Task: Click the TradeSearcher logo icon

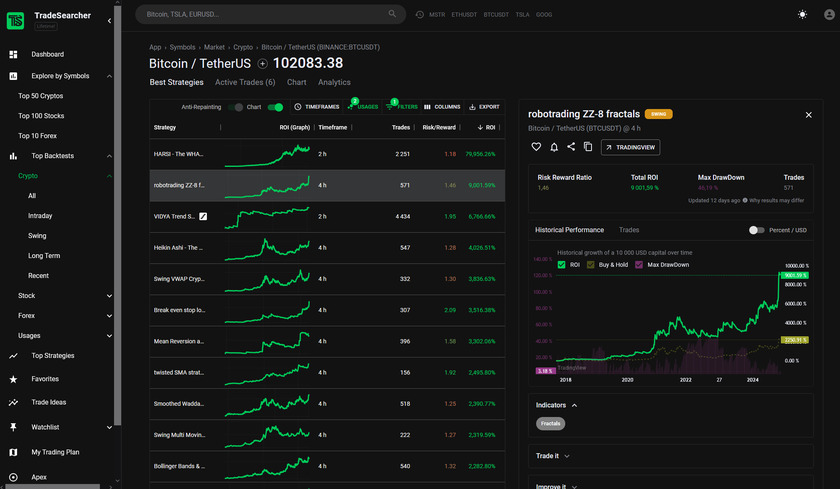Action: 15,20
